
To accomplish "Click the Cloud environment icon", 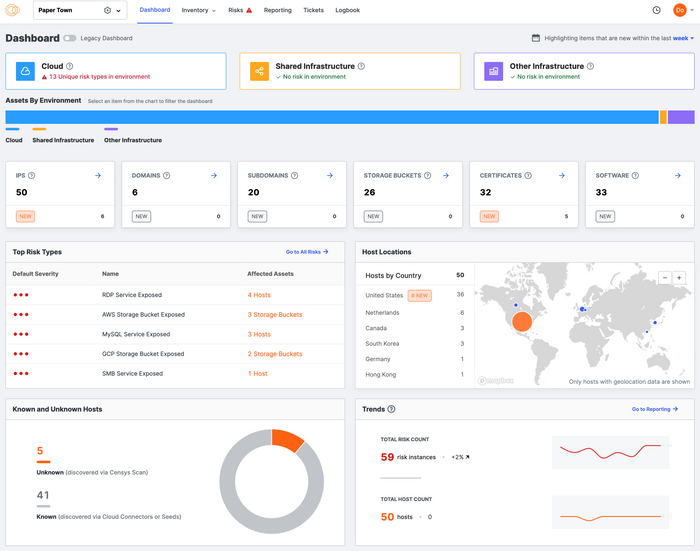I will (x=25, y=71).
